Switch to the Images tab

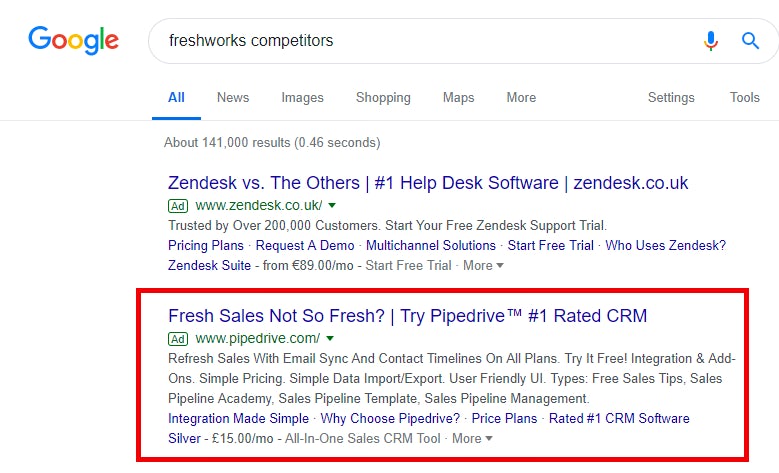tap(302, 97)
